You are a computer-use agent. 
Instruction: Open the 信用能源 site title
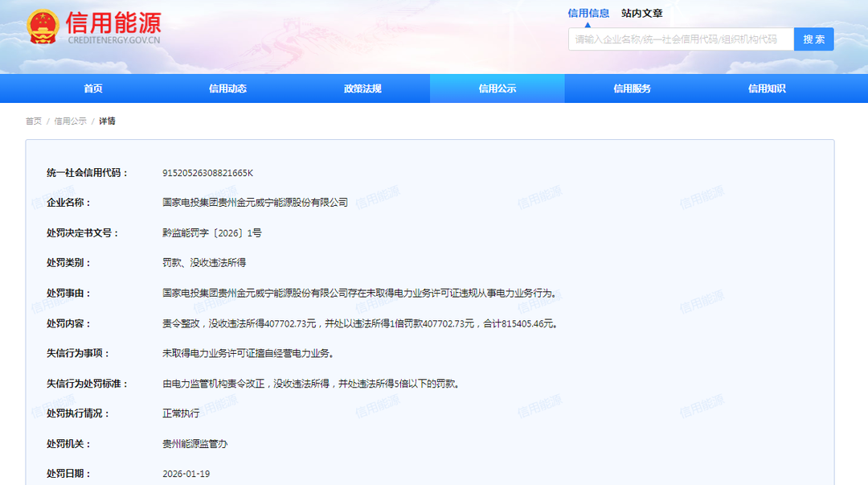(113, 23)
